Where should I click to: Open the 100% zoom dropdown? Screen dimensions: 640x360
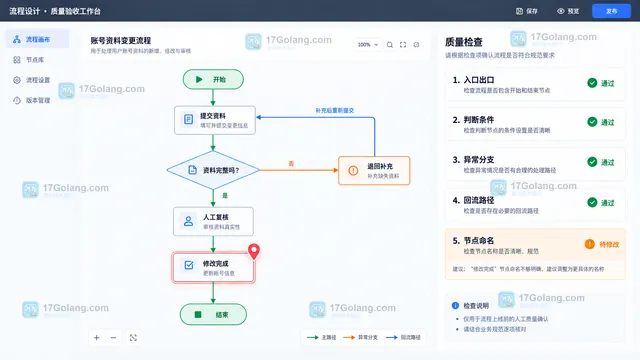(368, 44)
